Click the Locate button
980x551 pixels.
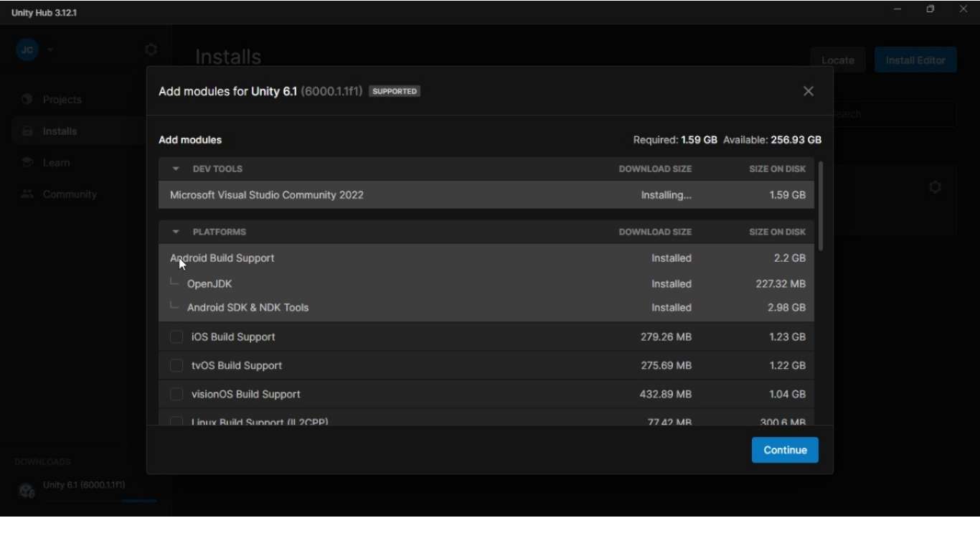(838, 60)
